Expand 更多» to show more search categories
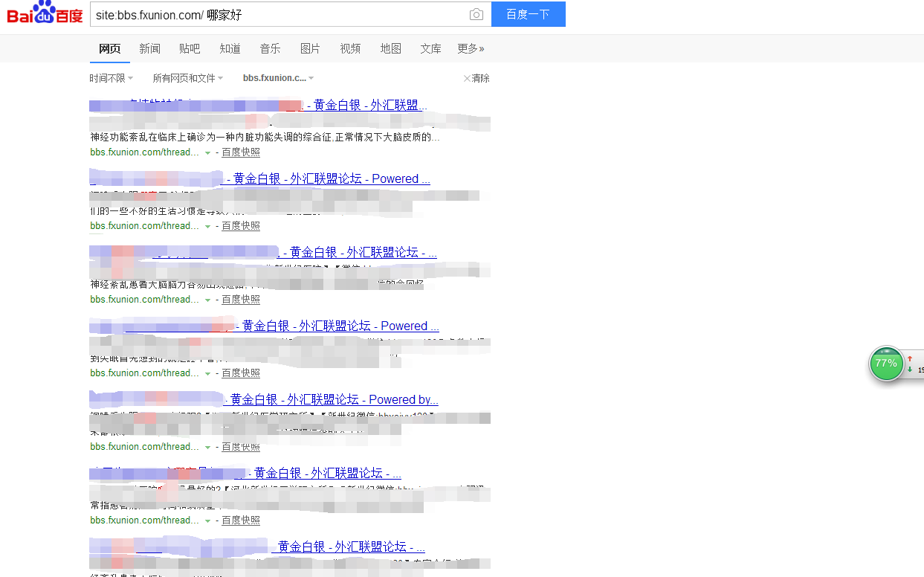Image resolution: width=924 pixels, height=577 pixels. [471, 48]
